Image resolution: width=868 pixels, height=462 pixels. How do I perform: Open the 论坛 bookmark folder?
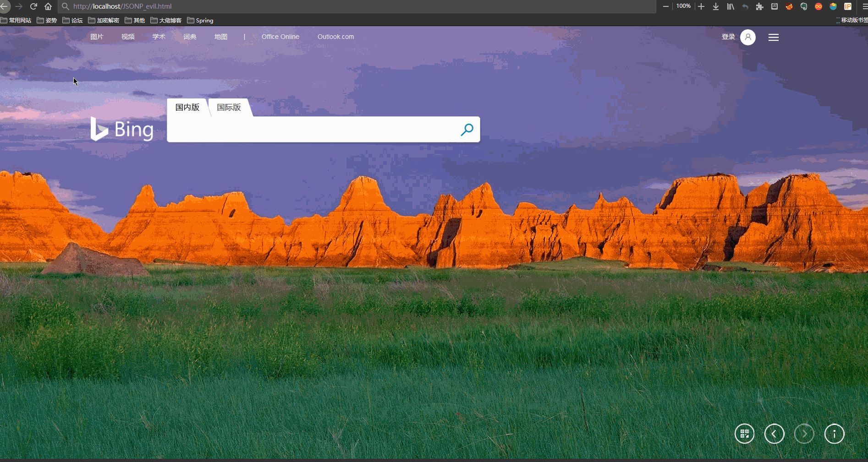coord(72,20)
